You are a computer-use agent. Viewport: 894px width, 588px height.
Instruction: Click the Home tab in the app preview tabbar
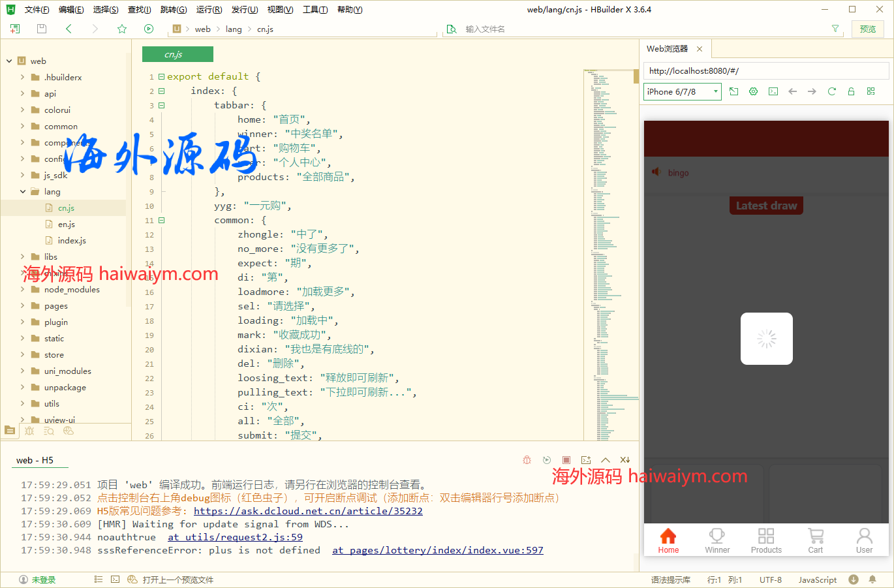pos(668,540)
